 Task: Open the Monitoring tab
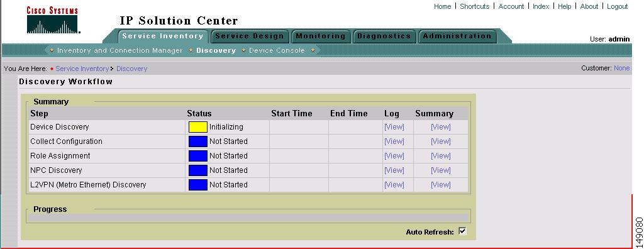point(321,36)
